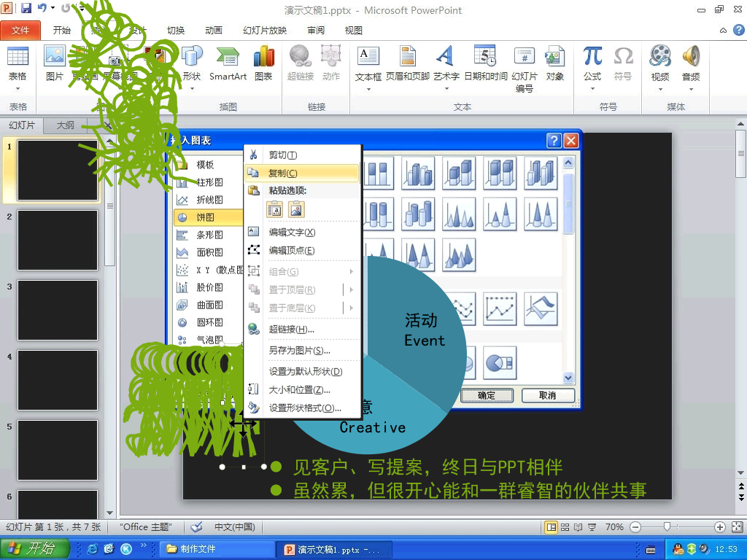Switch to reading view icon

(x=578, y=527)
